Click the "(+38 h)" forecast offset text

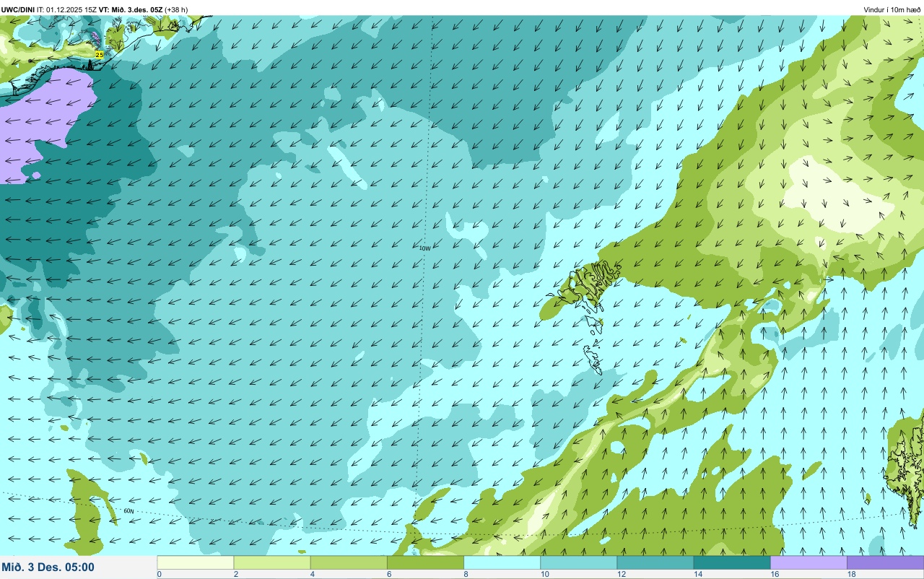click(x=176, y=9)
